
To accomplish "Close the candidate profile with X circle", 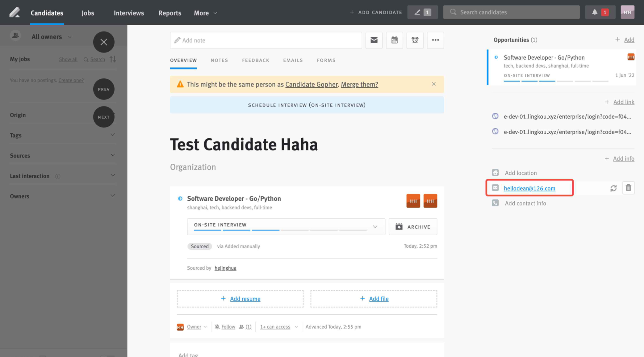I will click(x=104, y=42).
